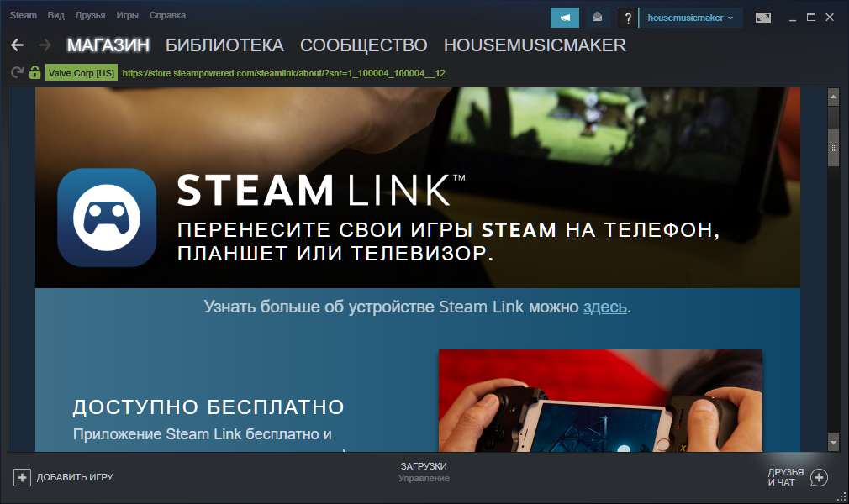Open ЗАГРУЗКИ downloads manager
Image resolution: width=849 pixels, height=504 pixels.
[x=424, y=466]
